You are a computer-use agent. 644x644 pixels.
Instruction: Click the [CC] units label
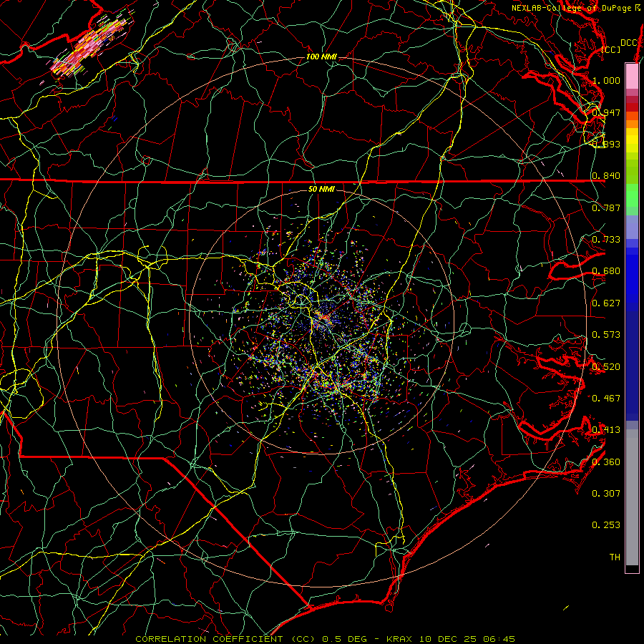[610, 49]
